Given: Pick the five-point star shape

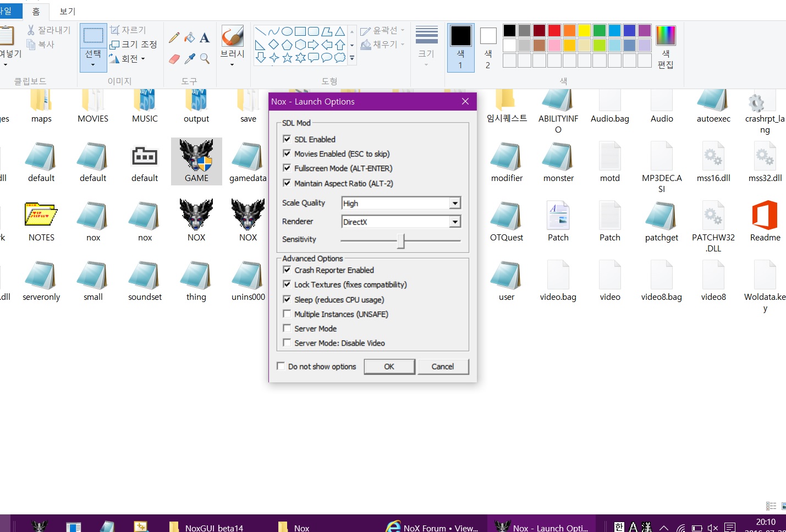Looking at the screenshot, I should tap(287, 57).
